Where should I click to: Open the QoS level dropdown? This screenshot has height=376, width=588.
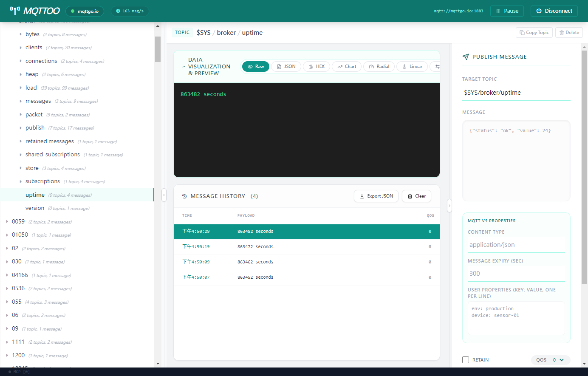551,360
